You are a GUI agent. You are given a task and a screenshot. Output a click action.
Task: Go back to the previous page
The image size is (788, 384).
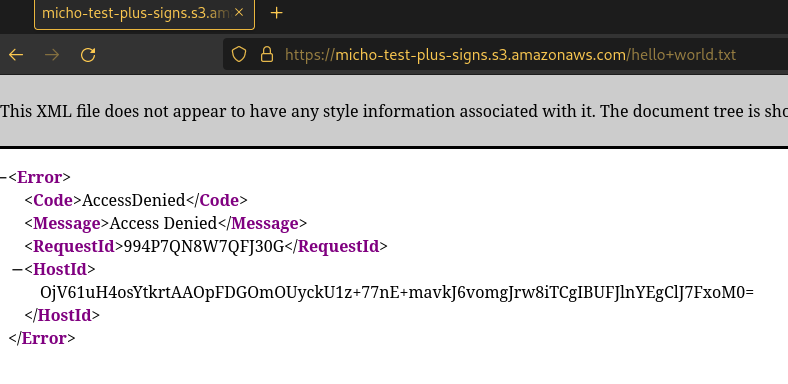[16, 55]
